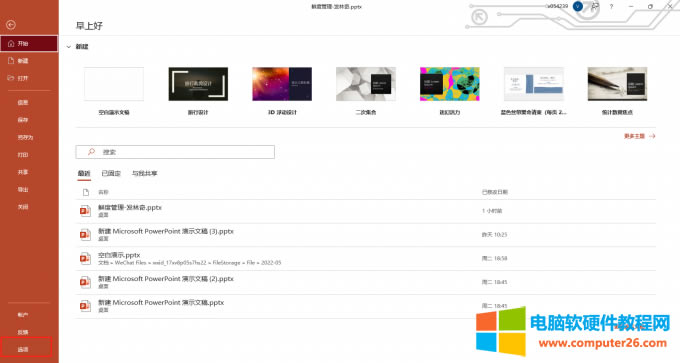
Task: Click the help question mark icon
Action: (611, 7)
